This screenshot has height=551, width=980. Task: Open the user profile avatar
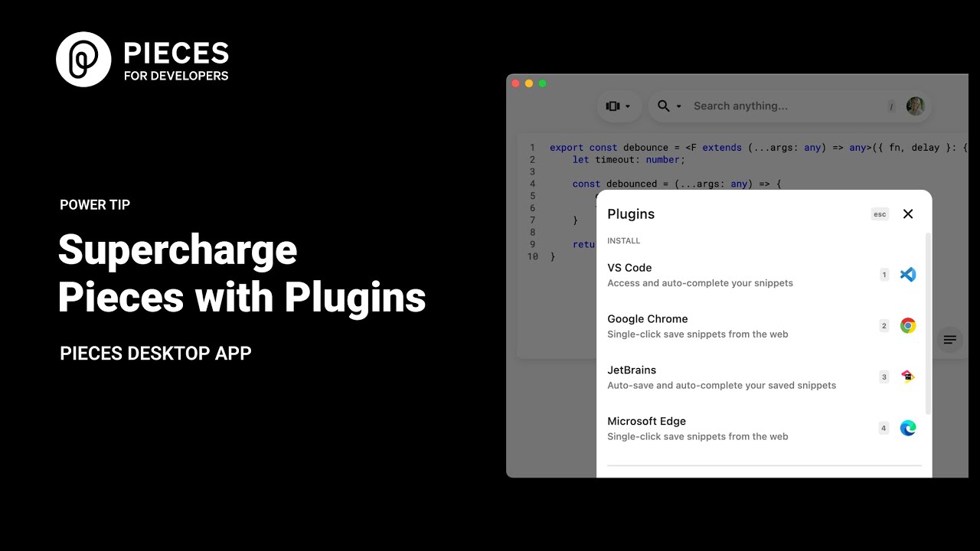point(915,106)
